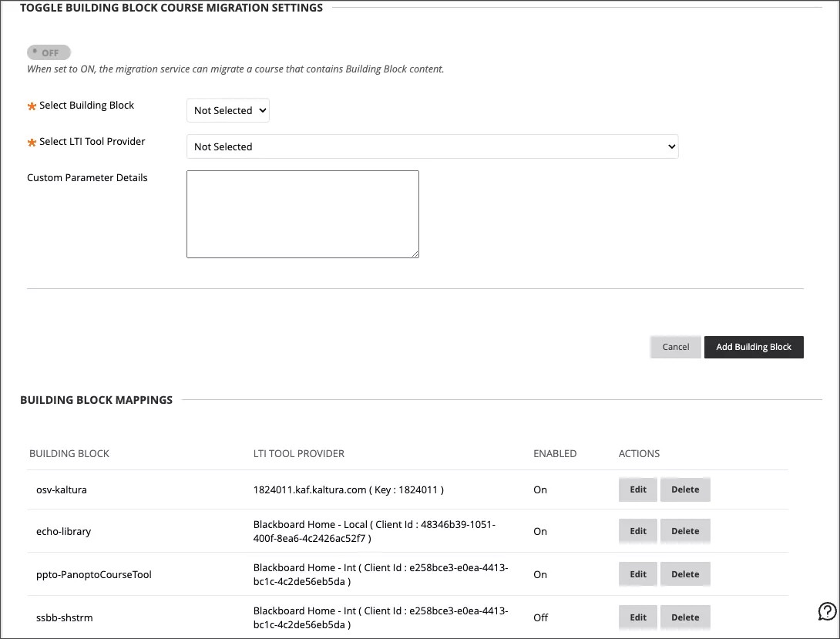Expand the Not Selected building block combo box
Viewport: 840px width, 639px height.
pyautogui.click(x=227, y=110)
